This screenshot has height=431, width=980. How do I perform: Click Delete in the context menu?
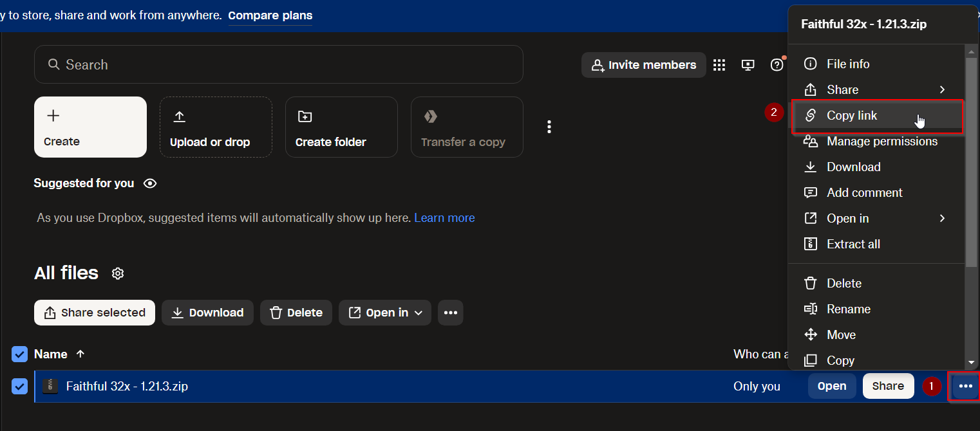[x=876, y=283]
